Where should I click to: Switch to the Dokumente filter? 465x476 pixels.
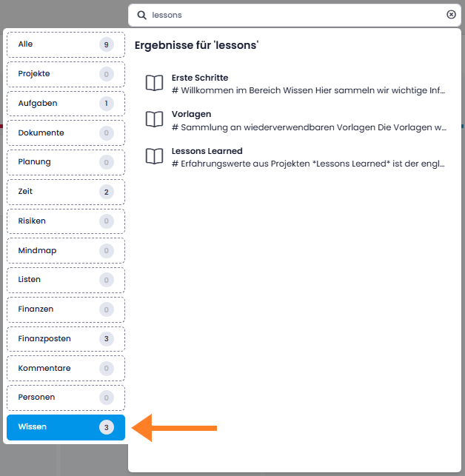pyautogui.click(x=66, y=133)
